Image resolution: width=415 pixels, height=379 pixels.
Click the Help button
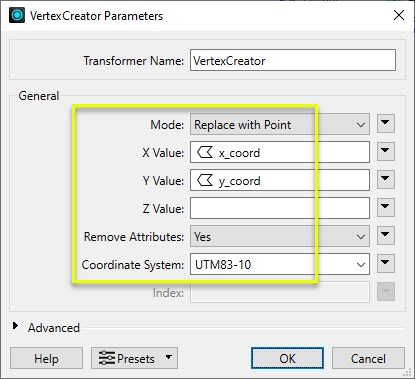(46, 358)
